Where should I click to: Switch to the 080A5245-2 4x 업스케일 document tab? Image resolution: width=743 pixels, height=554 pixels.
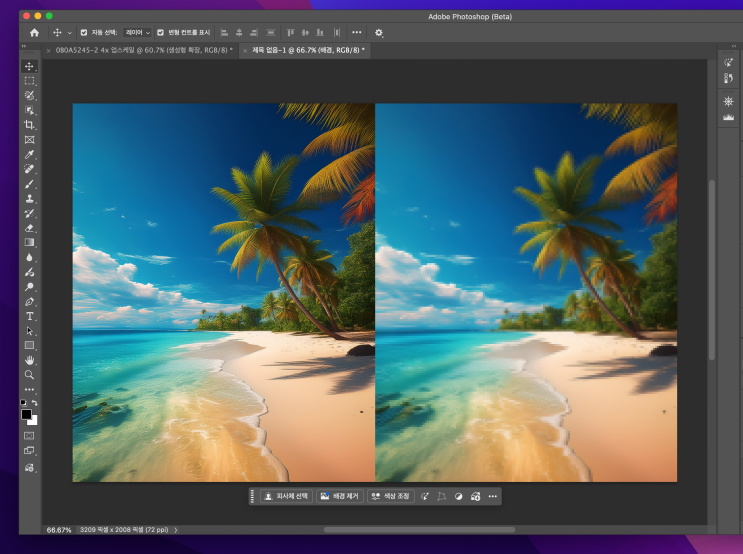(x=144, y=50)
